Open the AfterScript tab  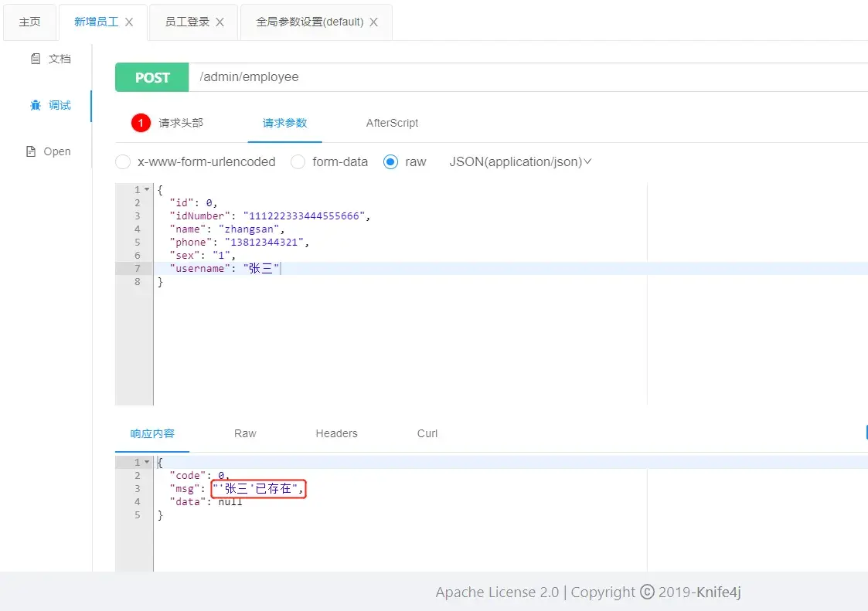tap(392, 123)
